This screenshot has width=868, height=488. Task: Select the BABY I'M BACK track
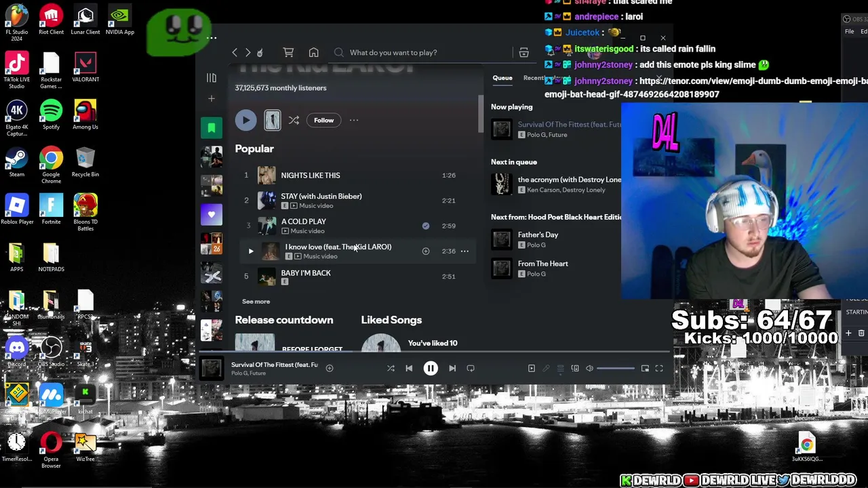306,272
